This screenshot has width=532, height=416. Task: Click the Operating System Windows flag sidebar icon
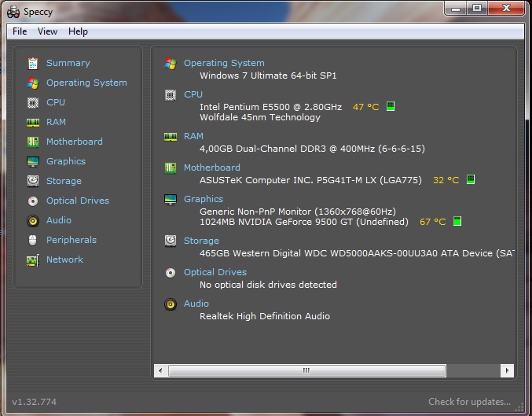tap(33, 83)
